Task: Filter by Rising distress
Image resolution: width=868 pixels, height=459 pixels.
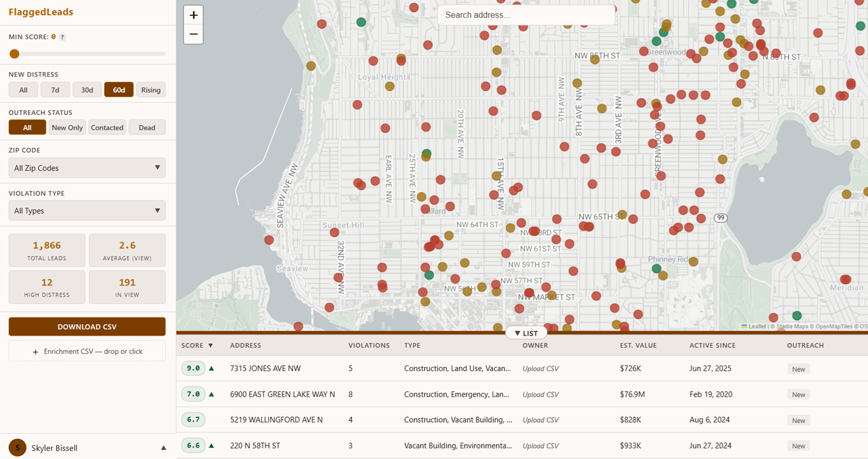Action: coord(151,90)
